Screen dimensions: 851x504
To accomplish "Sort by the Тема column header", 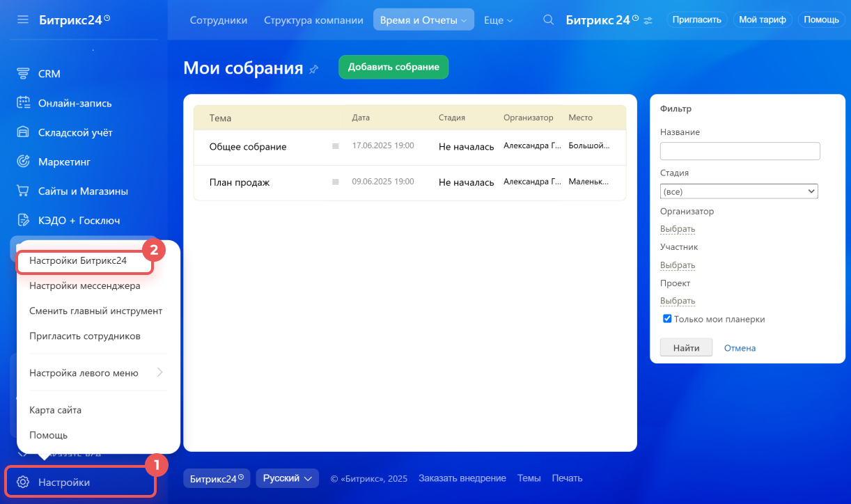I will (x=220, y=118).
